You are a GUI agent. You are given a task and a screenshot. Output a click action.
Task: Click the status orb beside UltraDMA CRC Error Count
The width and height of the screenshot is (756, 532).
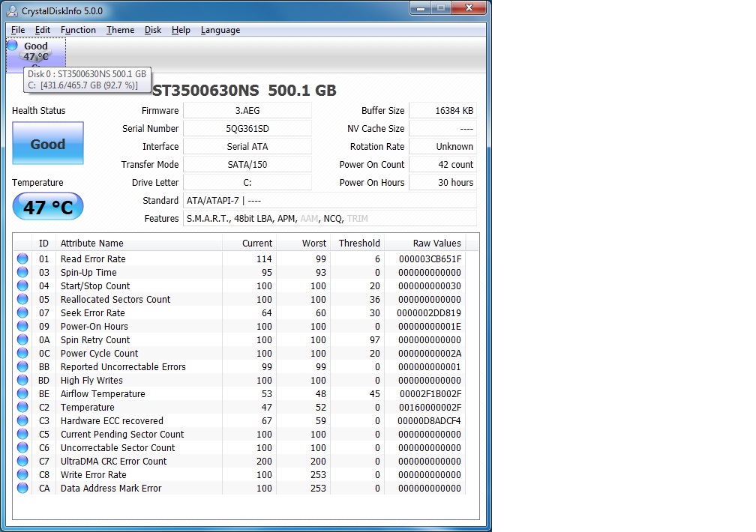tap(22, 461)
